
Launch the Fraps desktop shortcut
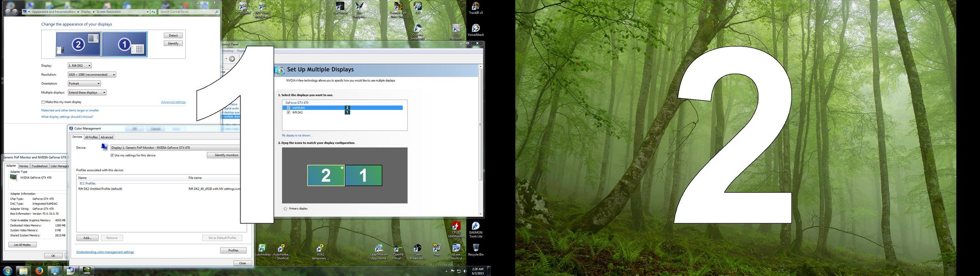click(x=437, y=249)
